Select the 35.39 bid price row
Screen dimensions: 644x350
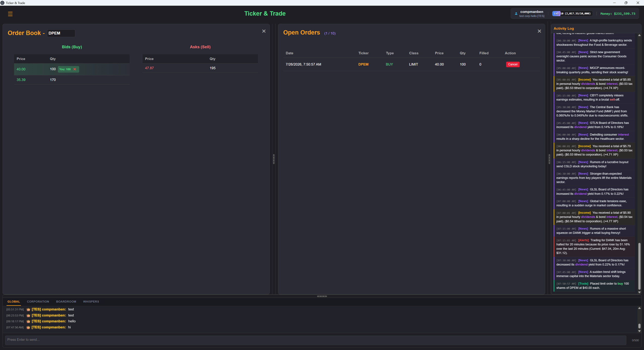click(x=72, y=80)
